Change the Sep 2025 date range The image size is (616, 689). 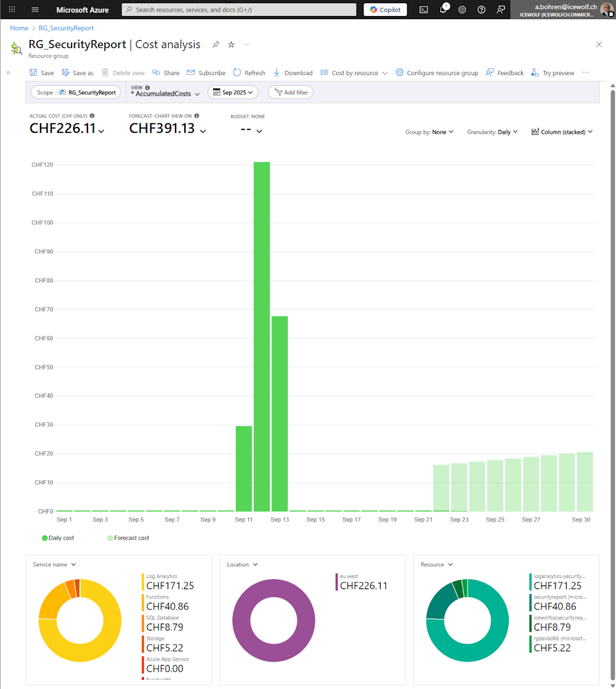[x=233, y=92]
